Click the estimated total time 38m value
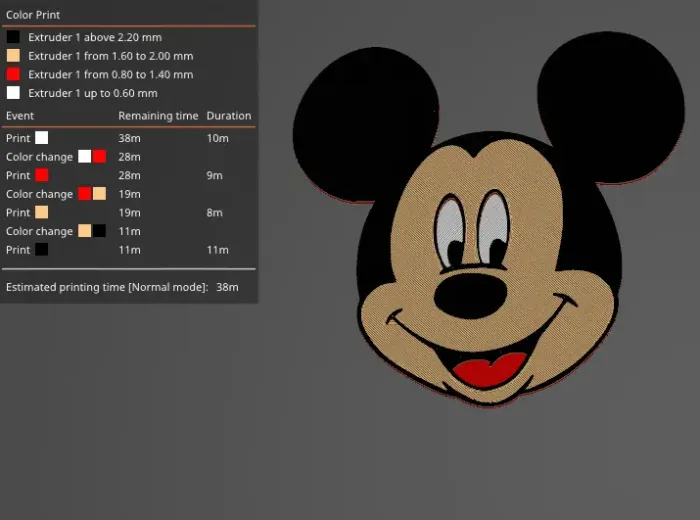This screenshot has width=700, height=520. [227, 287]
